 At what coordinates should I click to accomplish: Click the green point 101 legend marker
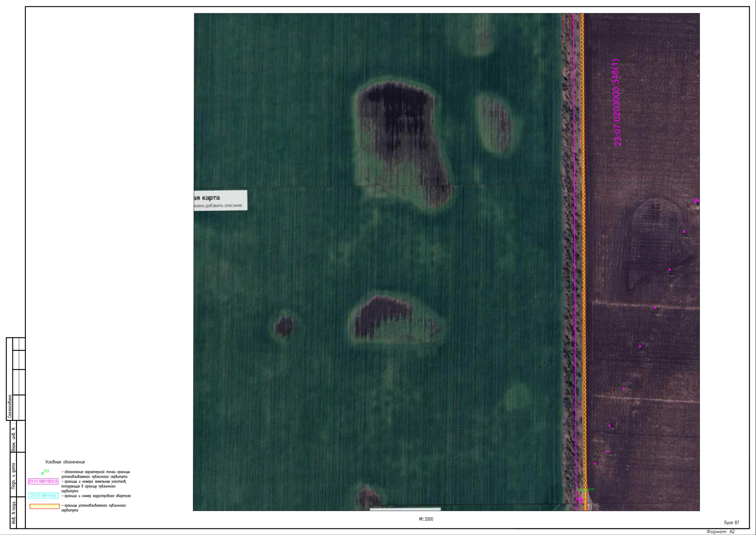[43, 473]
